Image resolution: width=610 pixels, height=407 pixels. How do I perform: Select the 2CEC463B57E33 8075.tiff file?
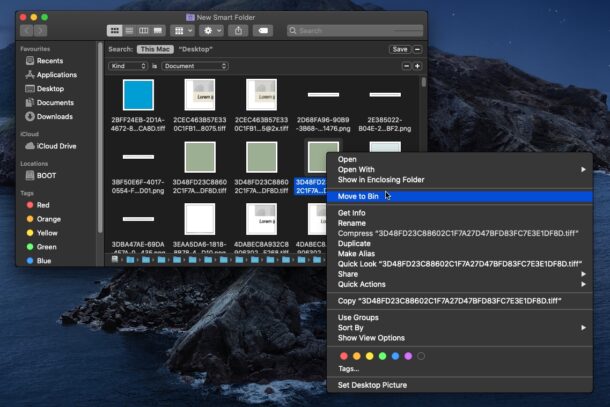tap(200, 105)
